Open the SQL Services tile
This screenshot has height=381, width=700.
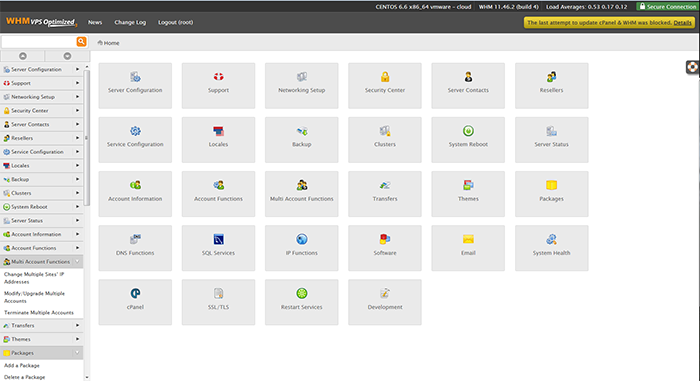218,248
